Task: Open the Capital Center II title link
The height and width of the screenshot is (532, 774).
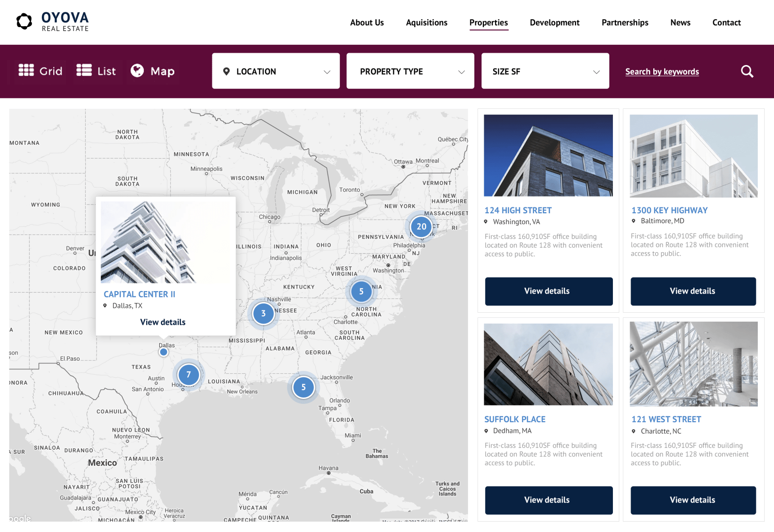Action: (x=139, y=294)
